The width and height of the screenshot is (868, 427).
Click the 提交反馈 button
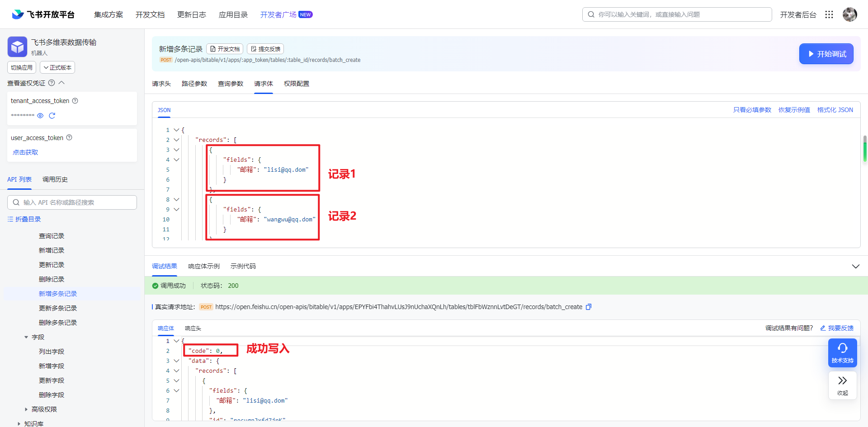point(265,49)
